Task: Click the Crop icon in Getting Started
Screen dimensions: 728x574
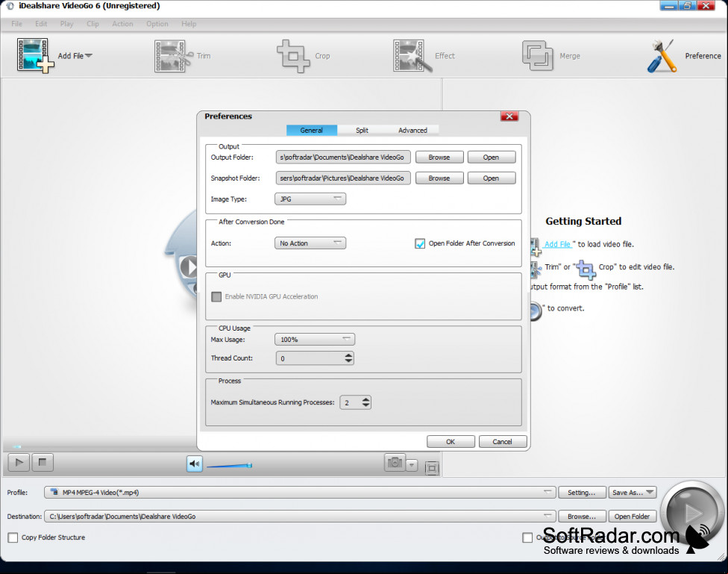Action: point(586,269)
